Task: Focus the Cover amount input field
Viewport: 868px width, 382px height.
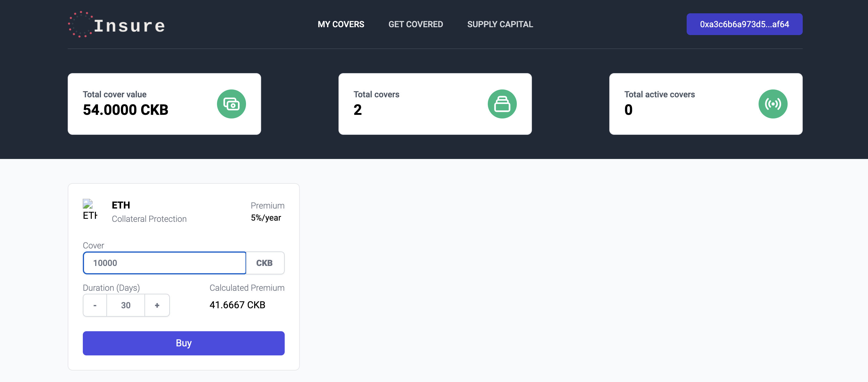Action: coord(164,263)
